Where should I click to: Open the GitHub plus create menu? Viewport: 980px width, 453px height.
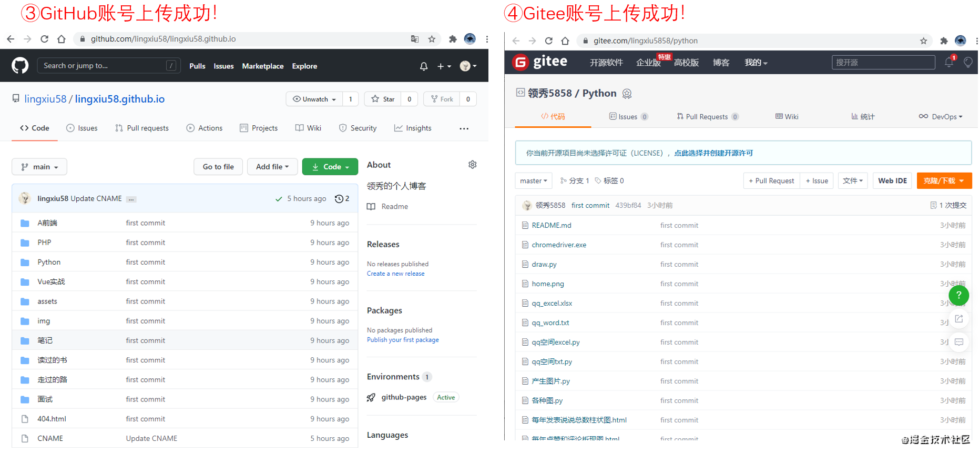pos(444,66)
